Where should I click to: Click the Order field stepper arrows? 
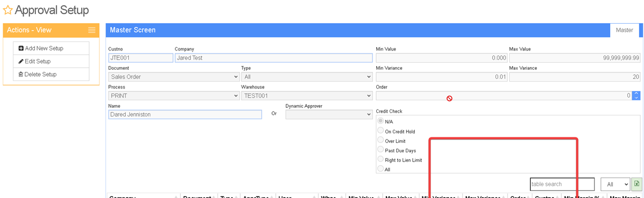coord(636,96)
